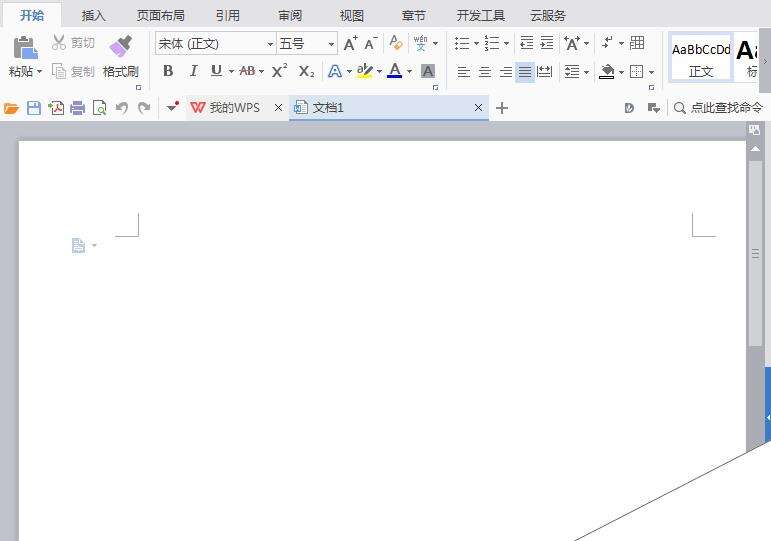771x541 pixels.
Task: Center align the text
Action: pyautogui.click(x=485, y=72)
